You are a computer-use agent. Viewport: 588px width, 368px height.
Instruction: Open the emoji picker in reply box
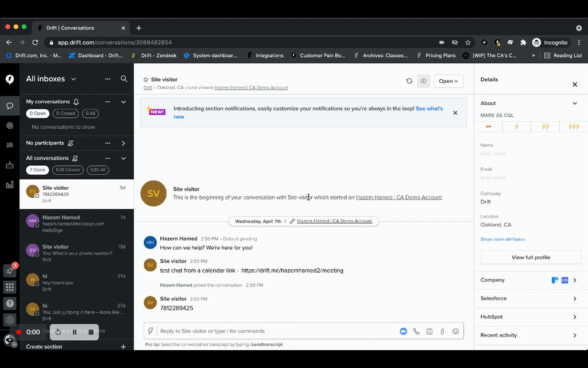point(455,331)
